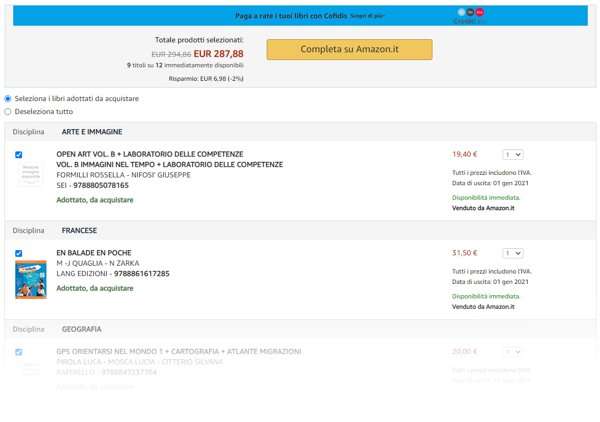Click 'Venduto da Amazon.it' for OPEN ART
The width and height of the screenshot is (600, 422).
(x=483, y=208)
